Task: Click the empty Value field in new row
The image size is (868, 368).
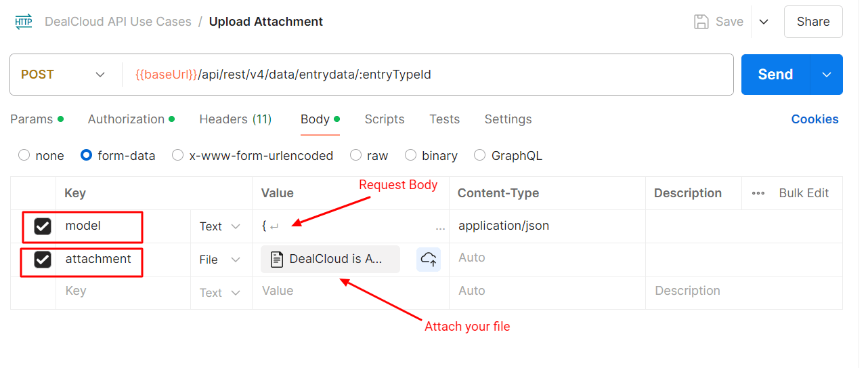Action: (x=350, y=293)
